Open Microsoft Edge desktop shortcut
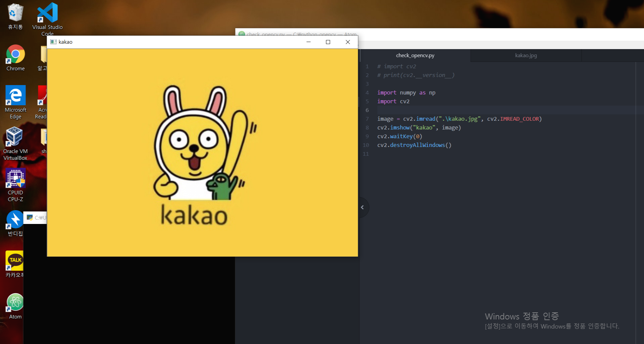Screen dimensions: 644x344 pos(15,102)
